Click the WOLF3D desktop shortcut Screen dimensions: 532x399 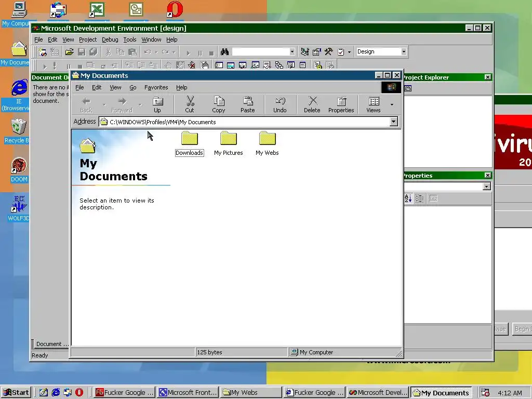(18, 208)
